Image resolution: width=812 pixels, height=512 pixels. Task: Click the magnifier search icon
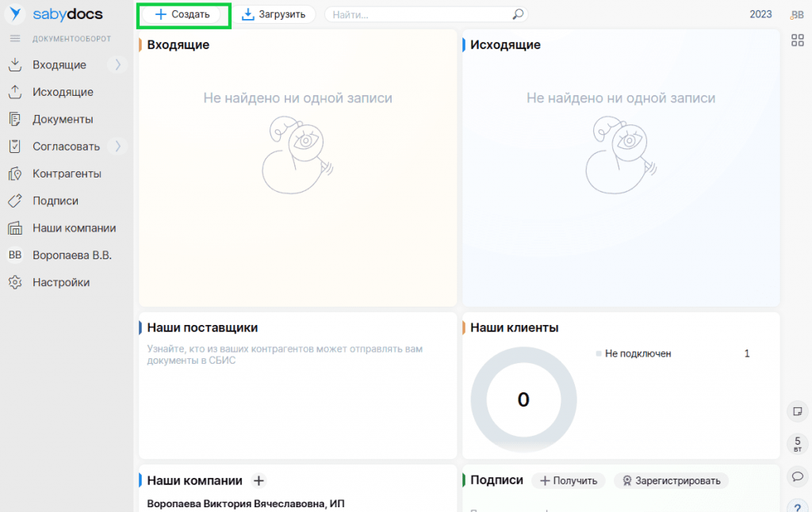518,14
